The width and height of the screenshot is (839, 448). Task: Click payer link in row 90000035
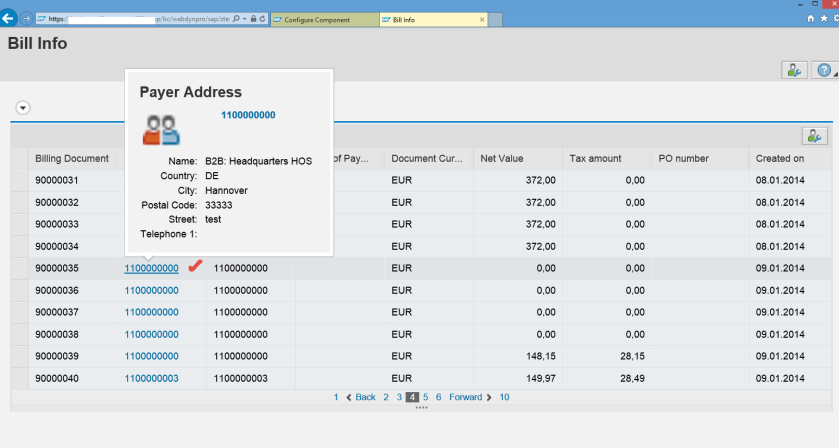(151, 268)
